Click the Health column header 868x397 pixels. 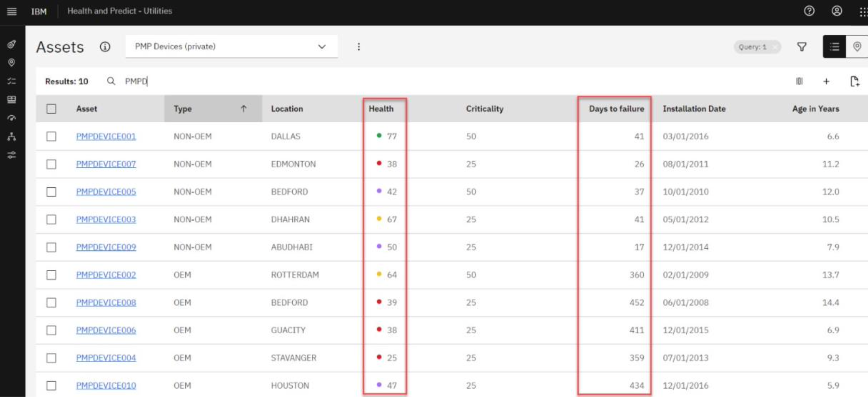pos(381,109)
